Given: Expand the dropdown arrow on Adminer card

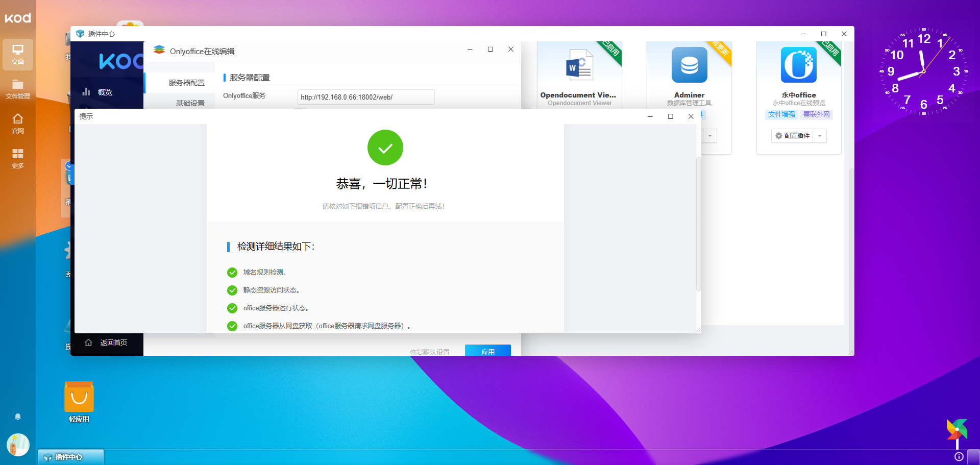Looking at the screenshot, I should [x=710, y=136].
